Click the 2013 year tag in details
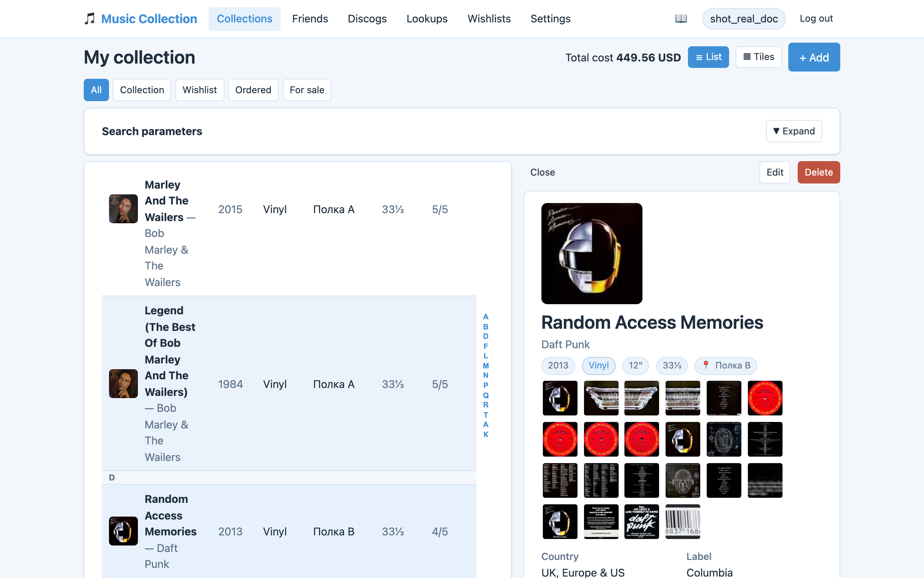The width and height of the screenshot is (924, 578). point(558,366)
